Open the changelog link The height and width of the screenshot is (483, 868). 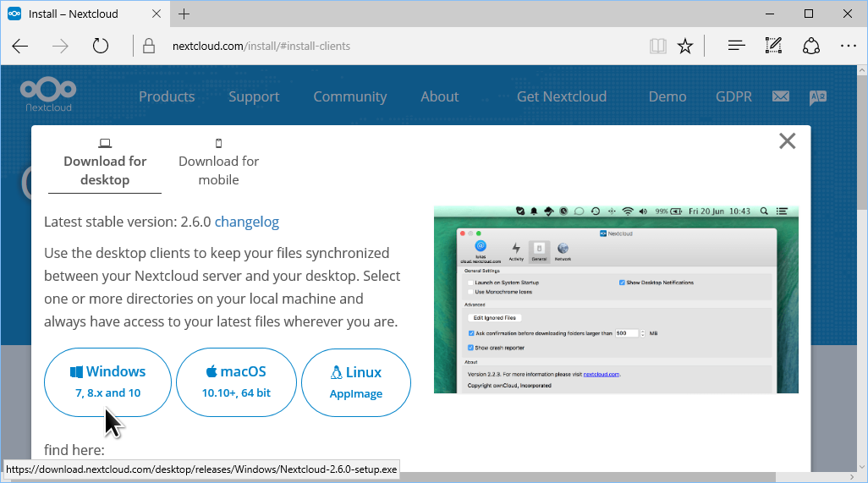click(x=247, y=222)
